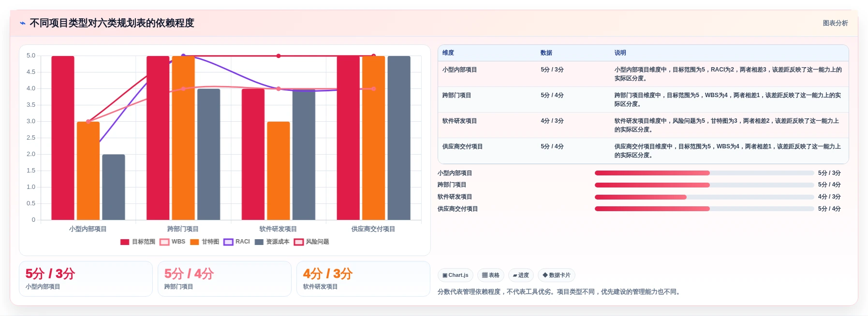The image size is (868, 316).
Task: Select the 小型内部项目 table row name
Action: tap(459, 70)
